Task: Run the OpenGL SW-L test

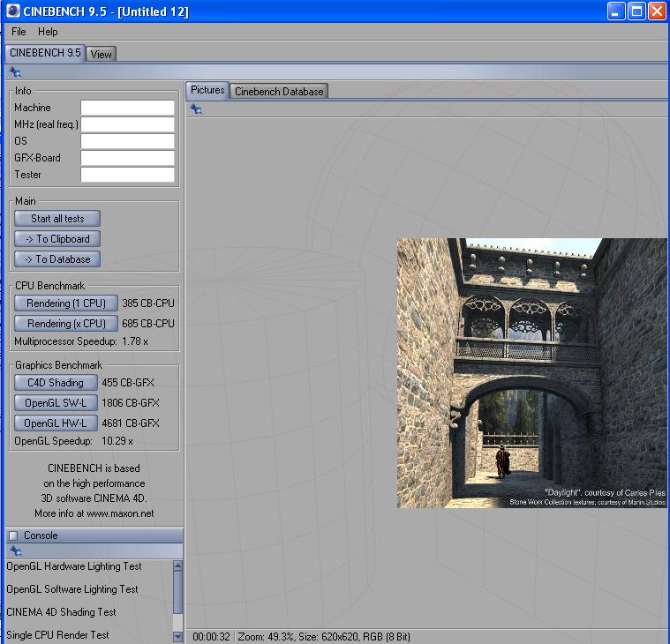Action: 56,402
